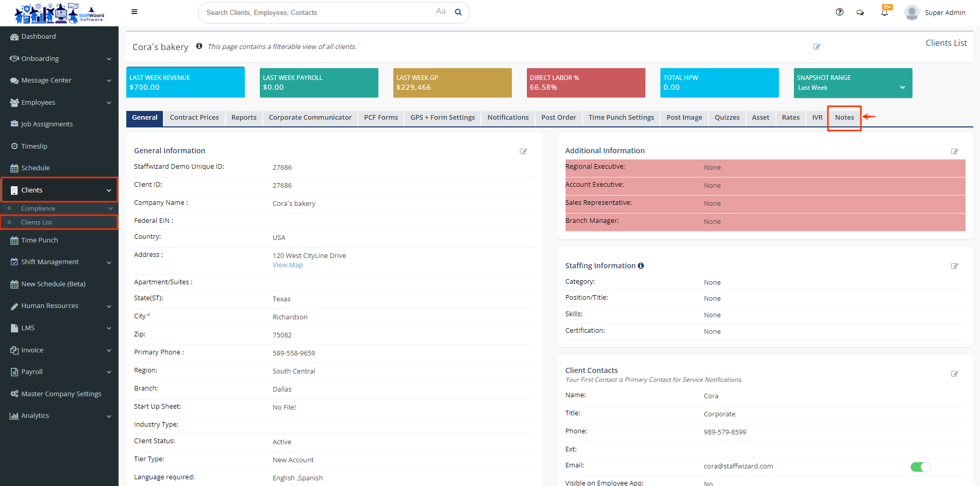Toggle the client contact email switch
980x486 pixels.
pyautogui.click(x=920, y=466)
